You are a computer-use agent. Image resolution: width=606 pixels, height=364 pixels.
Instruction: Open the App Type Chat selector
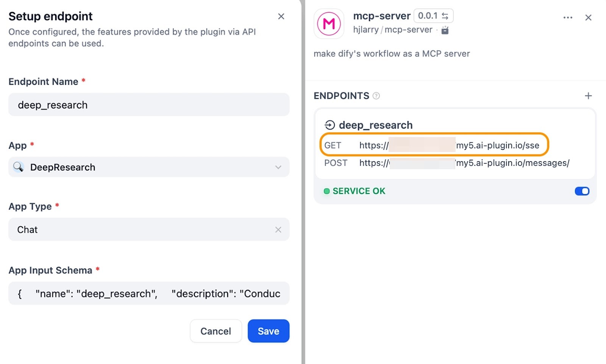[144, 230]
